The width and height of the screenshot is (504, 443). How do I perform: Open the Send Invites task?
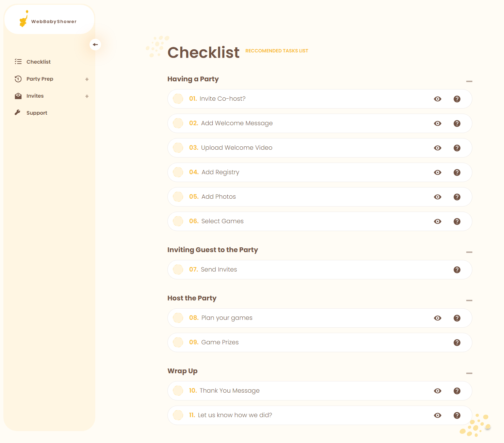(x=320, y=269)
